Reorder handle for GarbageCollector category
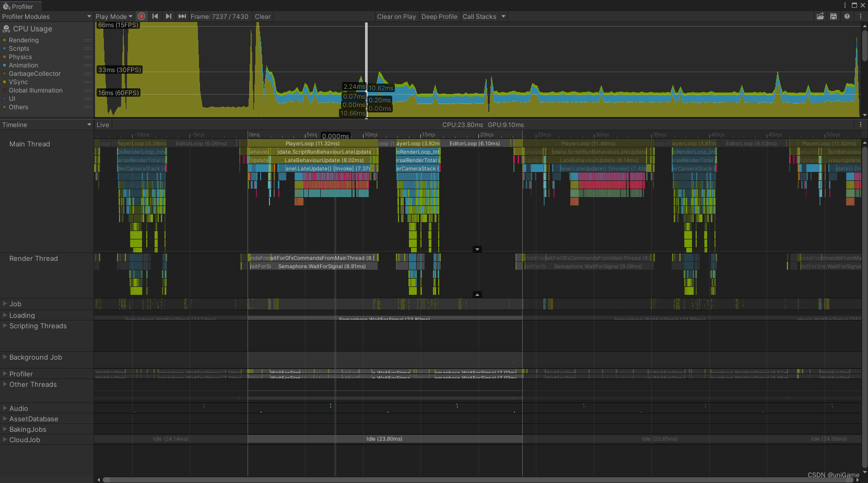Image resolution: width=868 pixels, height=483 pixels. 87,74
